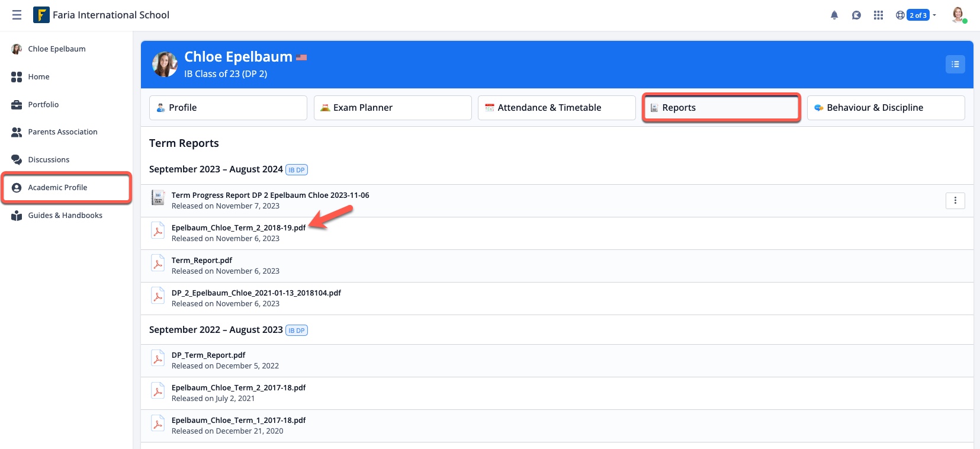Open the user avatar account menu
Image resolution: width=980 pixels, height=449 pixels.
tap(957, 15)
